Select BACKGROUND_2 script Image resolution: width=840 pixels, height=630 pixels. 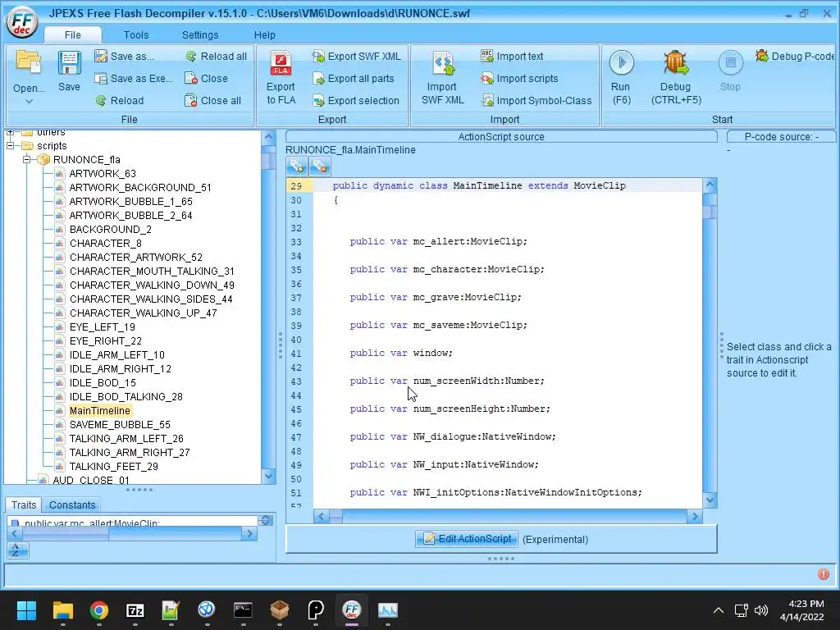coord(111,230)
